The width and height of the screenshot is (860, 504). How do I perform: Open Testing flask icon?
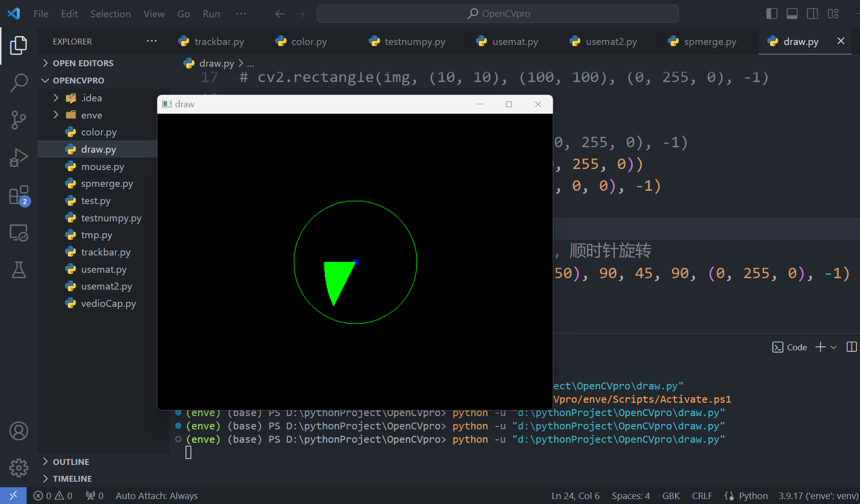(x=18, y=270)
